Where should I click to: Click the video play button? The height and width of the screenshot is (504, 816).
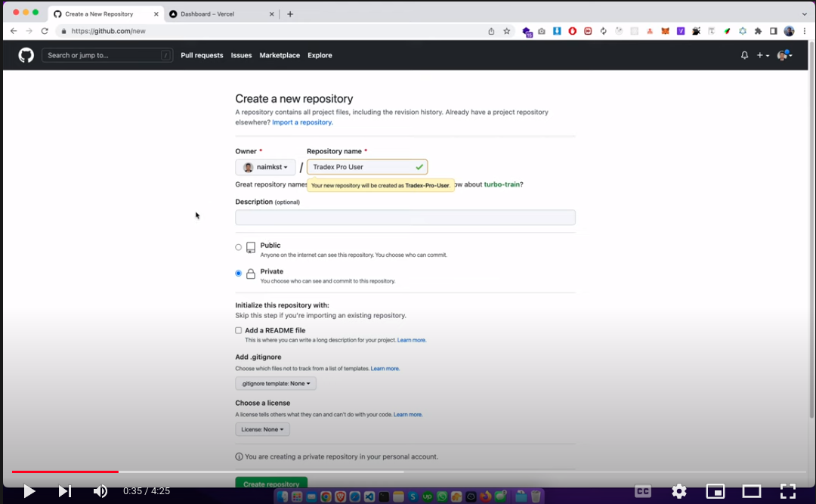[29, 491]
